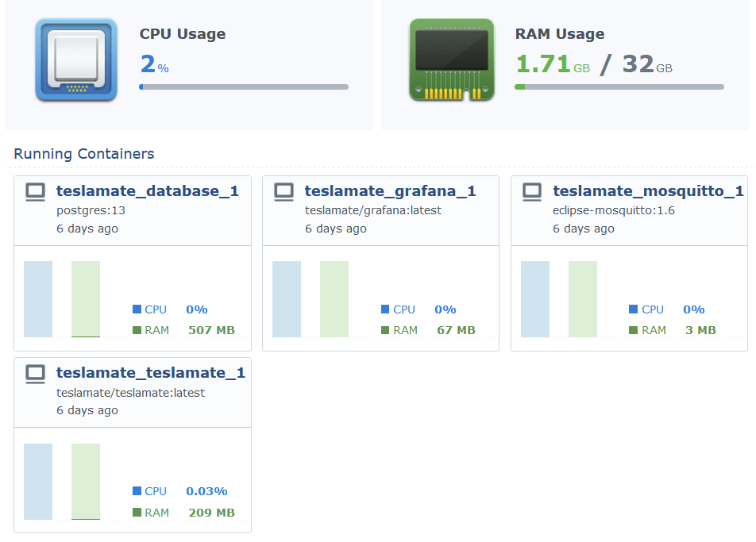The width and height of the screenshot is (756, 542).
Task: Click the 209 MB RAM value
Action: [x=211, y=512]
